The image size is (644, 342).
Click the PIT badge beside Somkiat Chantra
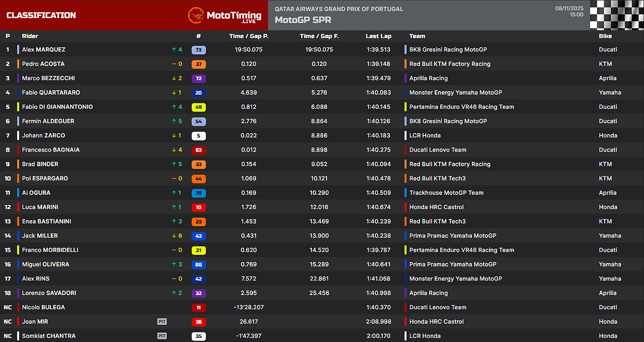162,336
